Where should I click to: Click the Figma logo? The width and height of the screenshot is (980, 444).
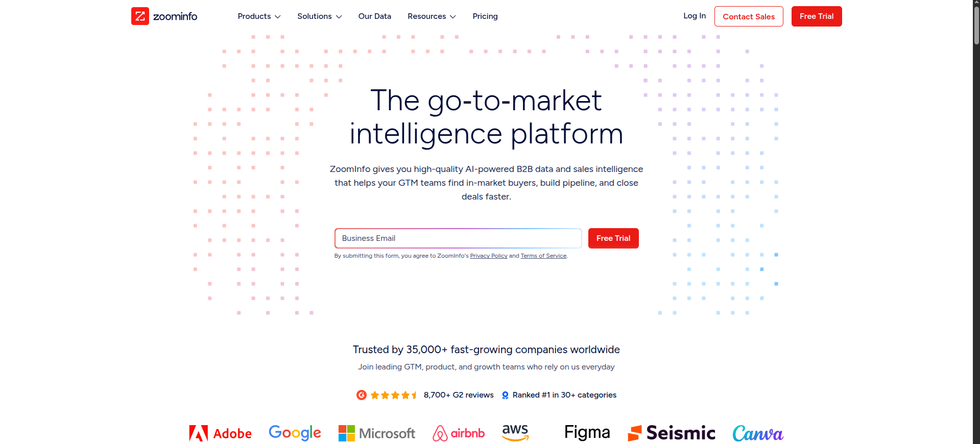click(x=587, y=433)
